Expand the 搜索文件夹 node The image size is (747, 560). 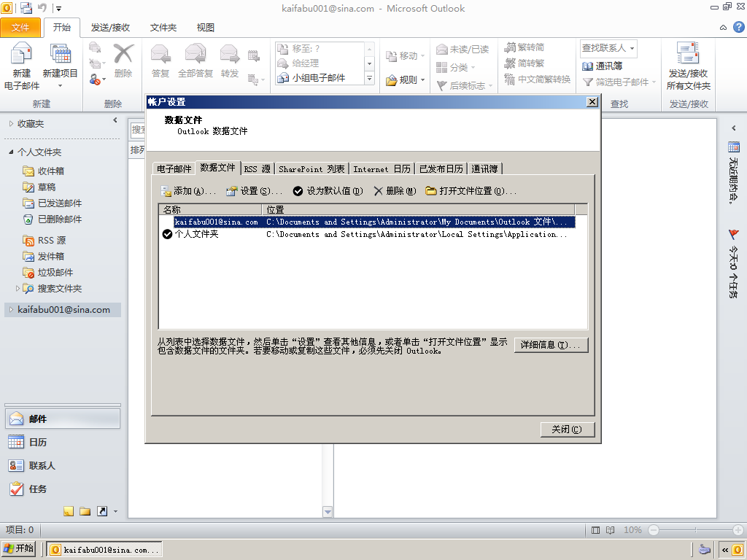(18, 288)
